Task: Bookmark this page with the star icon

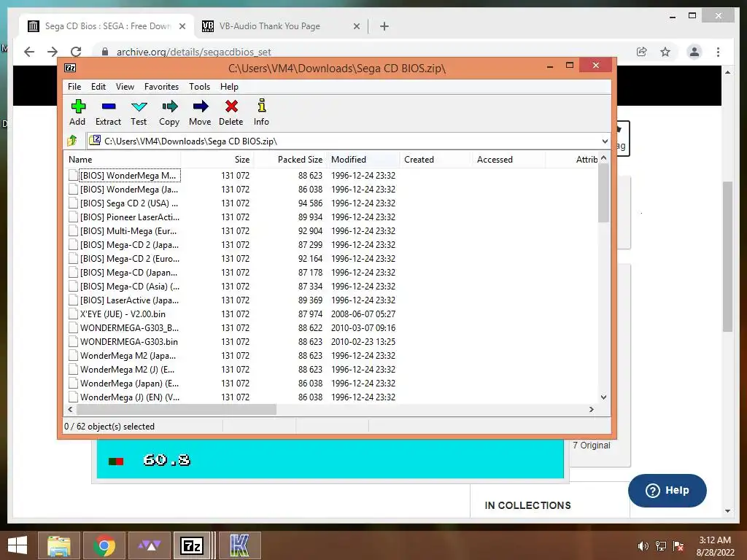Action: 665,52
